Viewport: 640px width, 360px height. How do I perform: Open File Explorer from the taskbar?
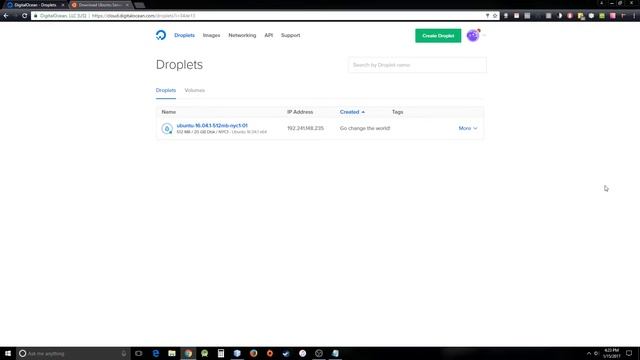tap(172, 353)
